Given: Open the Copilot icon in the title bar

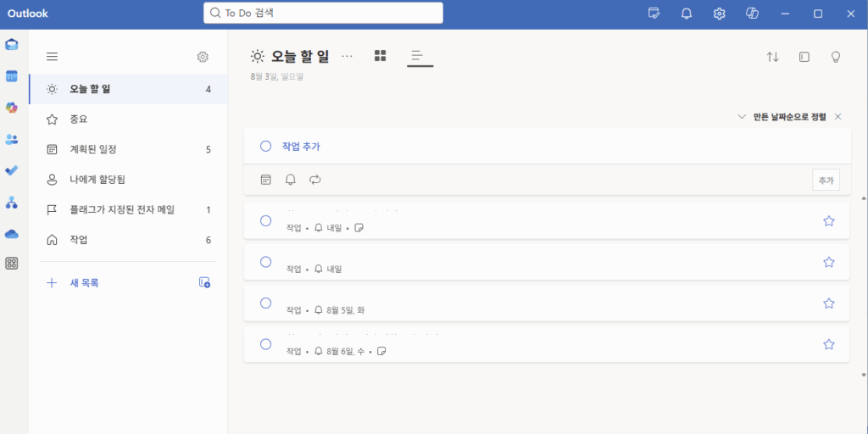Looking at the screenshot, I should point(752,14).
